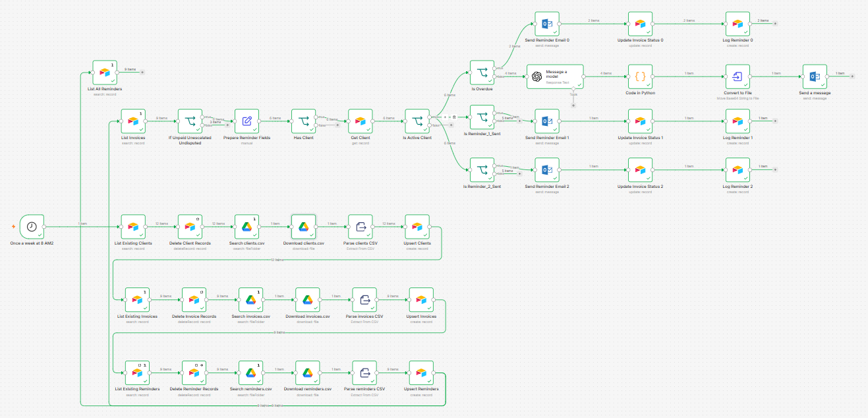Screen dimensions: 868x418
Task: Select the Is Active Client node
Action: click(x=417, y=121)
